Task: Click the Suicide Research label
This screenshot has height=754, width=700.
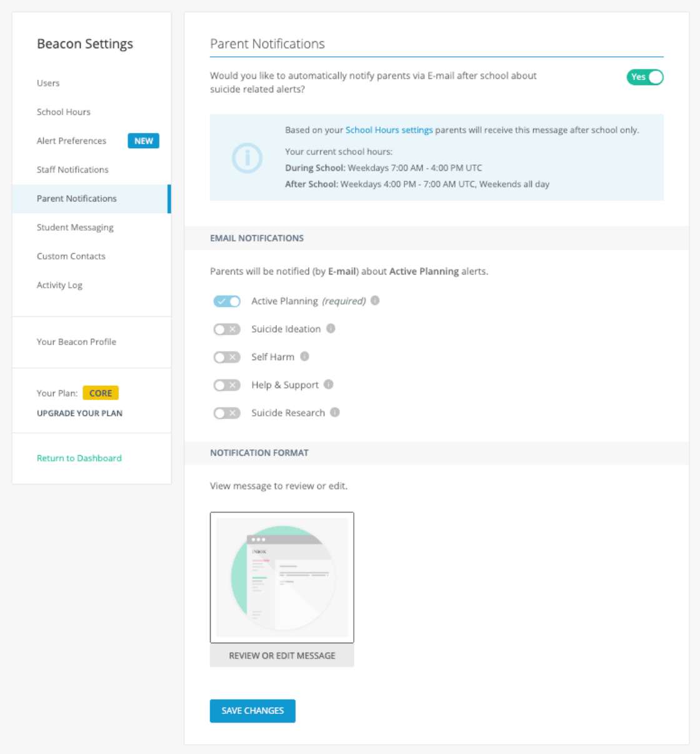Action: [288, 413]
